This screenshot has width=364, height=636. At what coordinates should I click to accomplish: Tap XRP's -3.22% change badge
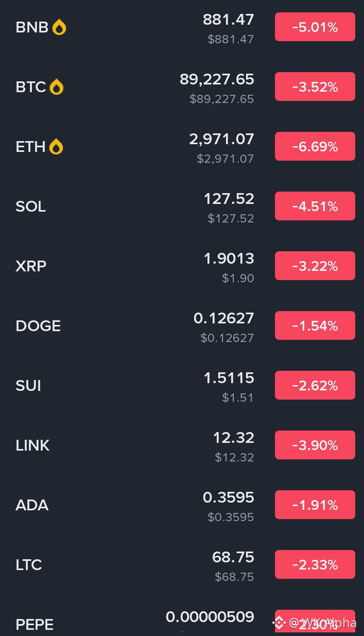pos(315,266)
